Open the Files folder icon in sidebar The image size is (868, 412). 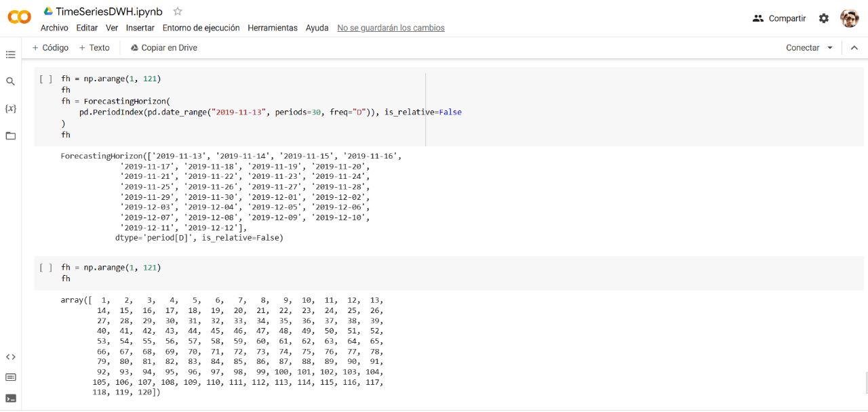pyautogui.click(x=10, y=136)
